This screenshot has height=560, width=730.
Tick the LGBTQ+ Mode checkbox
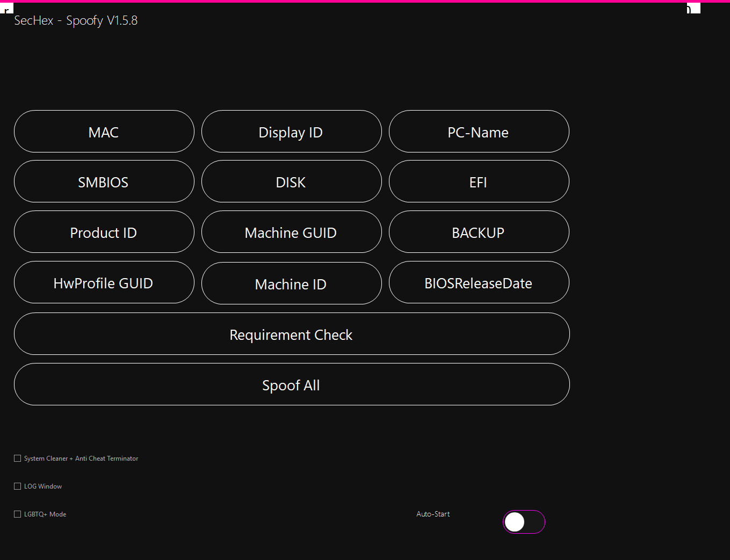pos(18,514)
